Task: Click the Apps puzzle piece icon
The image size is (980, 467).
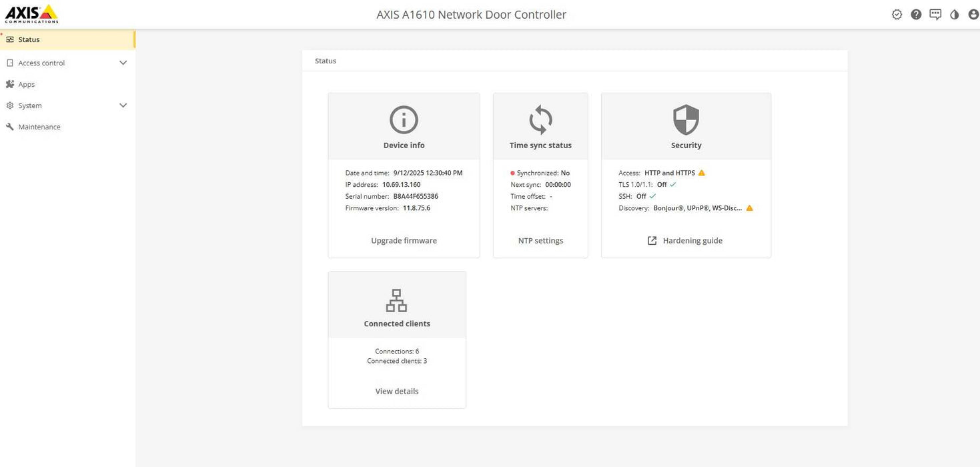Action: 10,84
